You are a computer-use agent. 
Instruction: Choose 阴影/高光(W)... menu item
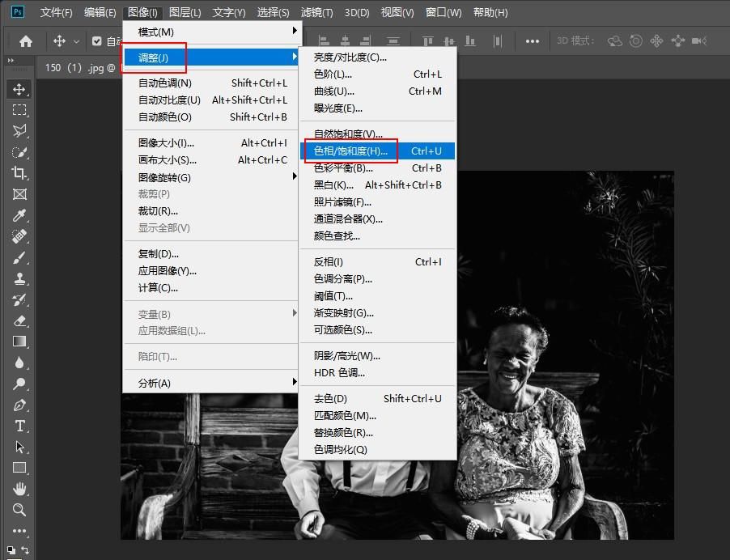(377, 356)
